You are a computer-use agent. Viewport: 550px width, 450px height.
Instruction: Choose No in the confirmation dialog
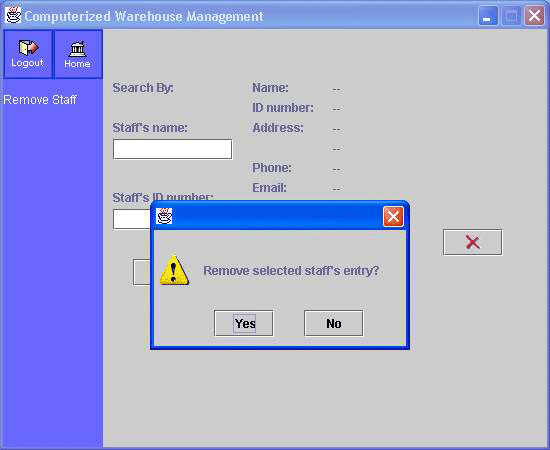(x=334, y=323)
